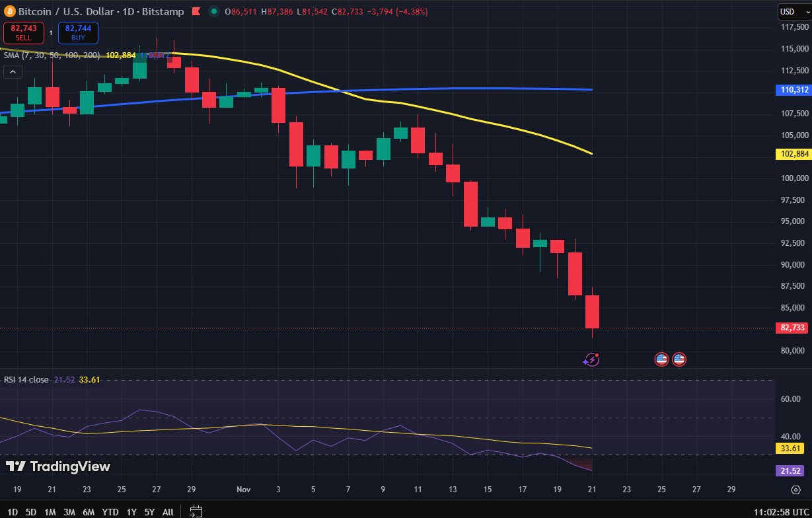
Task: Select the 1M time range
Action: [50, 511]
